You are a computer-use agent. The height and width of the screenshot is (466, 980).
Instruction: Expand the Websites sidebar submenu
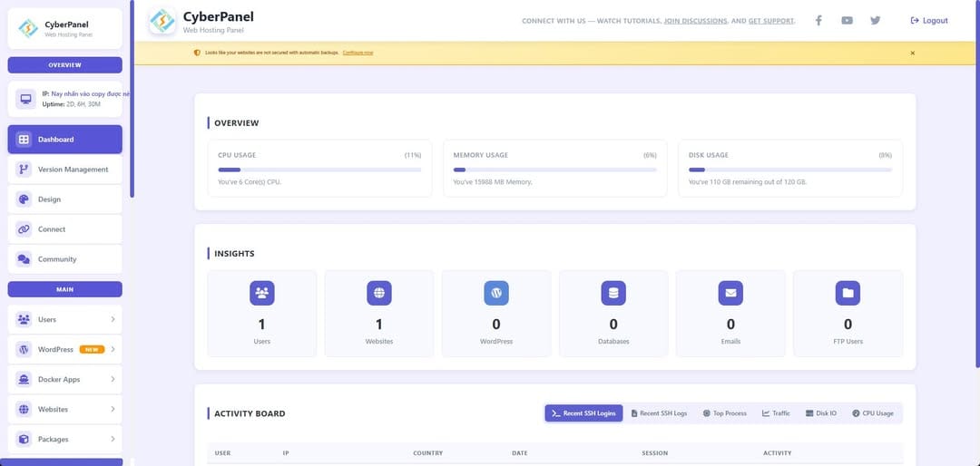point(65,409)
